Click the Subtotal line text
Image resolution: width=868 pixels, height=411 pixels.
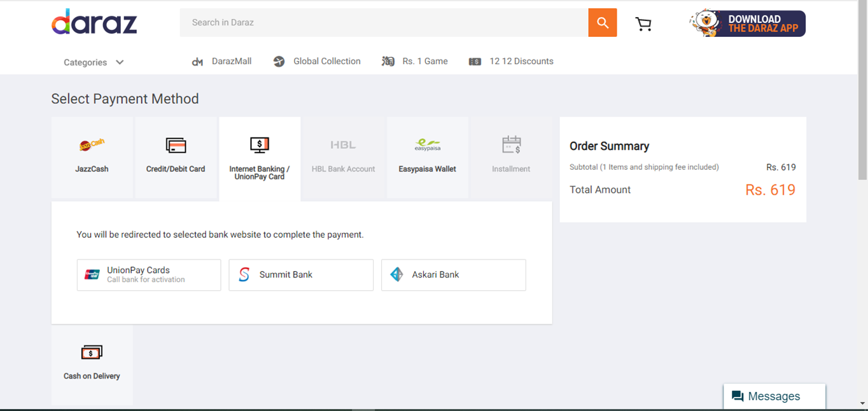pyautogui.click(x=644, y=167)
